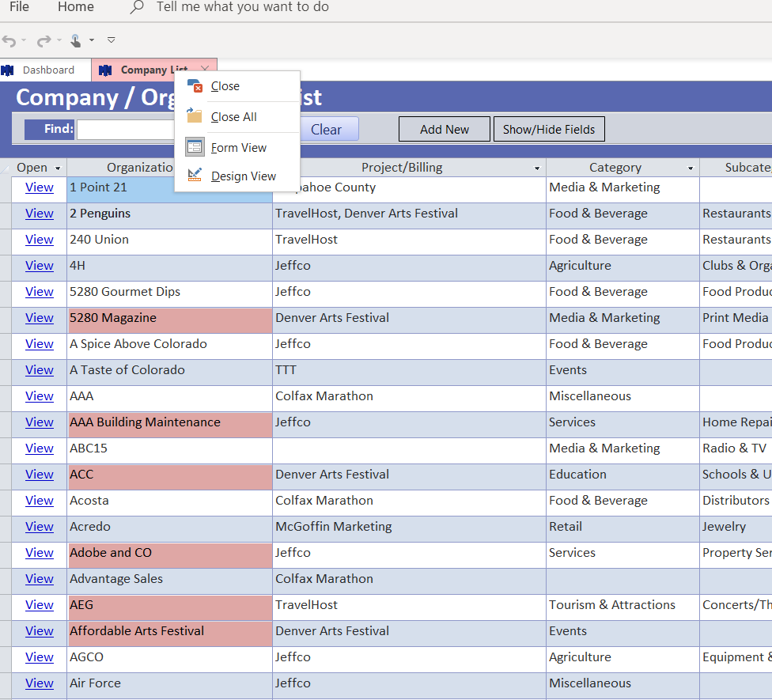The width and height of the screenshot is (772, 700).
Task: Click the Design View pencil-ruler icon
Action: pos(195,175)
